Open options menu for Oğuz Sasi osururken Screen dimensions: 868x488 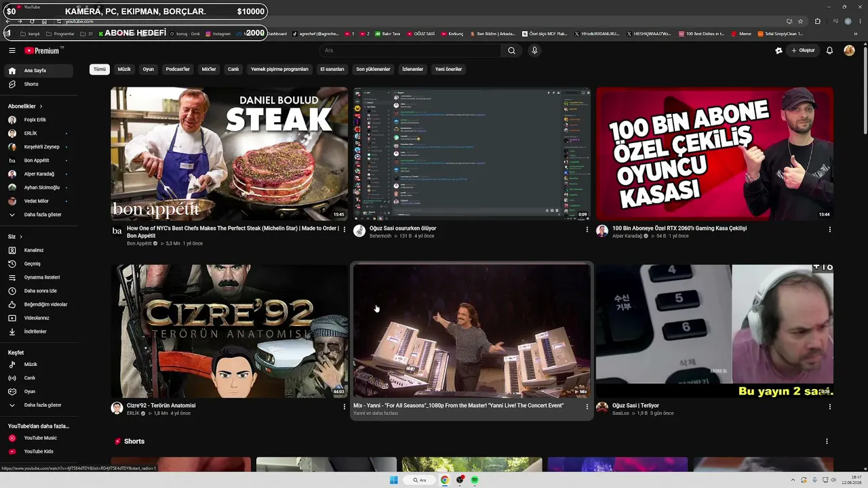(587, 230)
